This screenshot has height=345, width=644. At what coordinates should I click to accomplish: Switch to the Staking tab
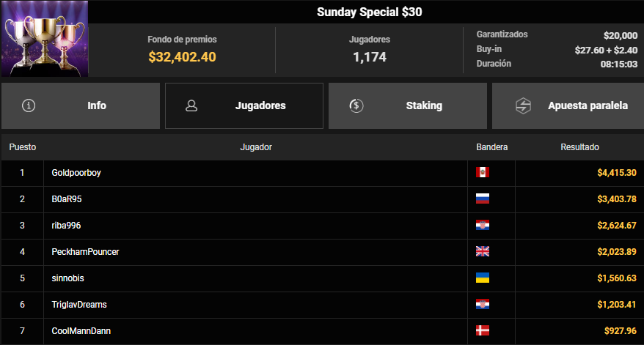coord(408,105)
